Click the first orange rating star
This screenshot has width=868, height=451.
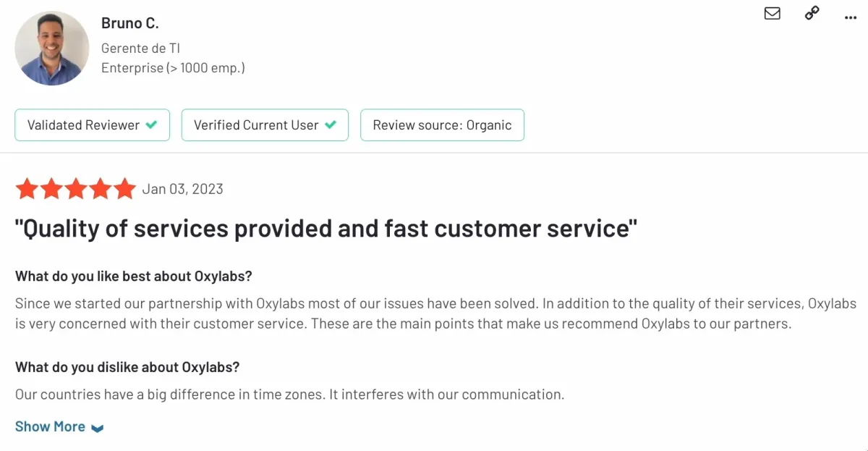27,189
